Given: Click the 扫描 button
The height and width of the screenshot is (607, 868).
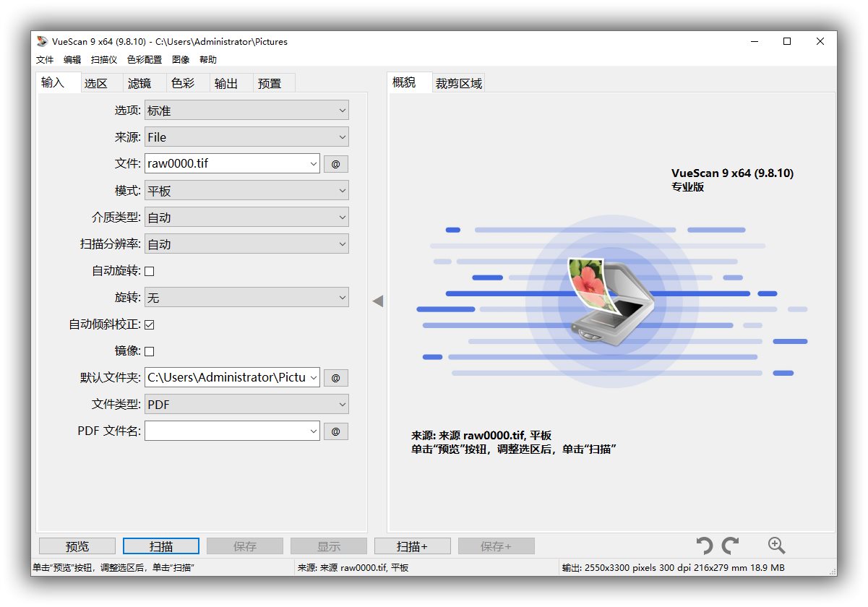Looking at the screenshot, I should pyautogui.click(x=161, y=546).
